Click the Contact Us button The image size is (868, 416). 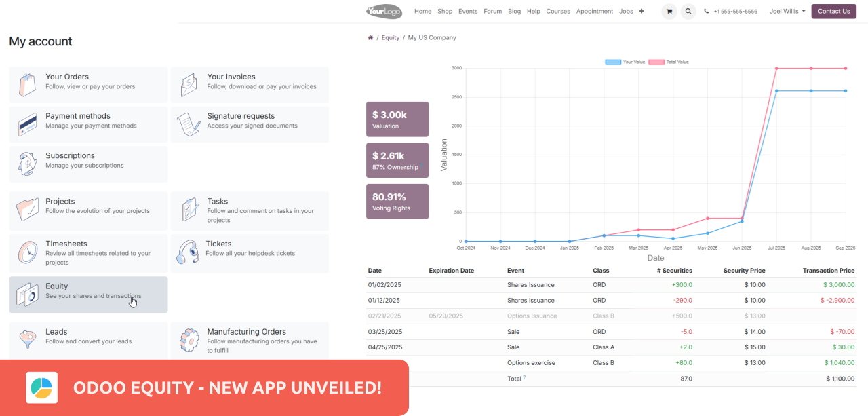pos(833,12)
